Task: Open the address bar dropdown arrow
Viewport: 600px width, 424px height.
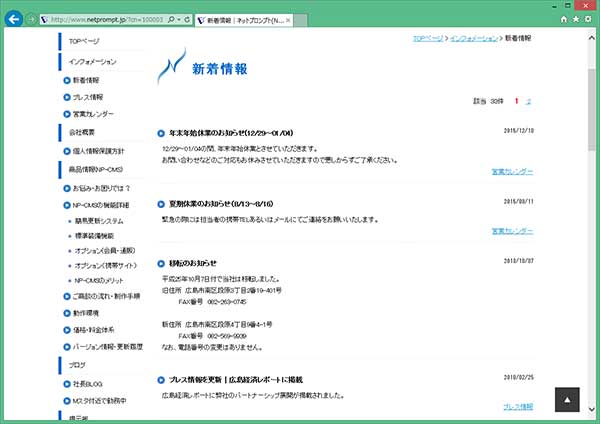Action: click(179, 19)
